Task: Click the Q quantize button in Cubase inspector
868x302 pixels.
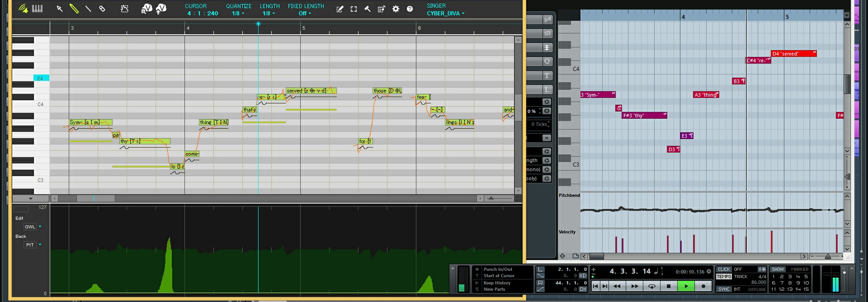Action: coord(547,61)
